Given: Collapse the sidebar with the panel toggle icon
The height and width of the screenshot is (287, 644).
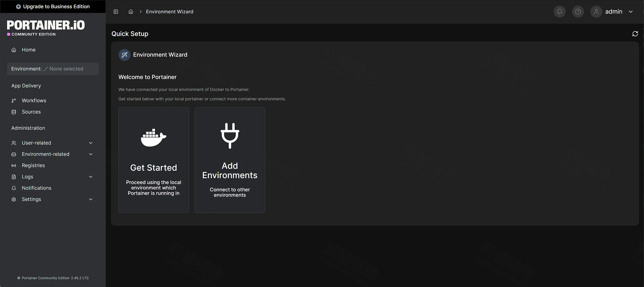Looking at the screenshot, I should [116, 12].
